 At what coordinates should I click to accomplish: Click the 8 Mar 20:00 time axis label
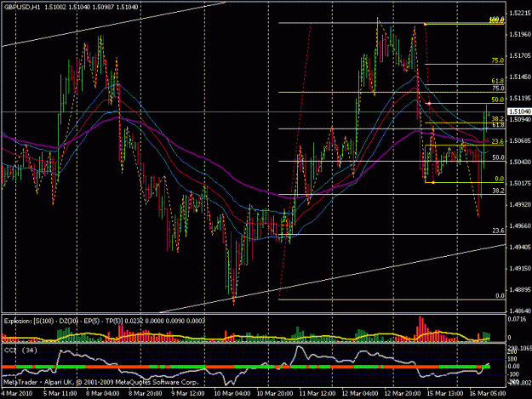coord(146,394)
